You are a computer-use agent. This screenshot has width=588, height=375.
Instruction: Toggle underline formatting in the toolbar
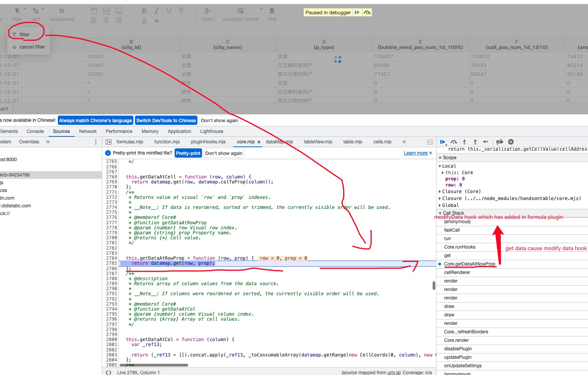pyautogui.click(x=168, y=11)
